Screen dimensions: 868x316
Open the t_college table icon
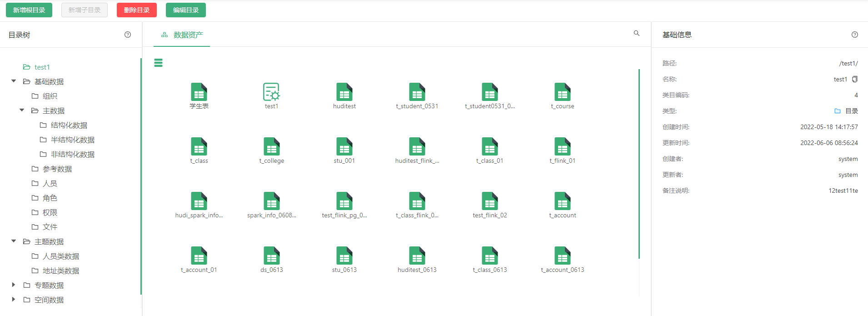(272, 146)
